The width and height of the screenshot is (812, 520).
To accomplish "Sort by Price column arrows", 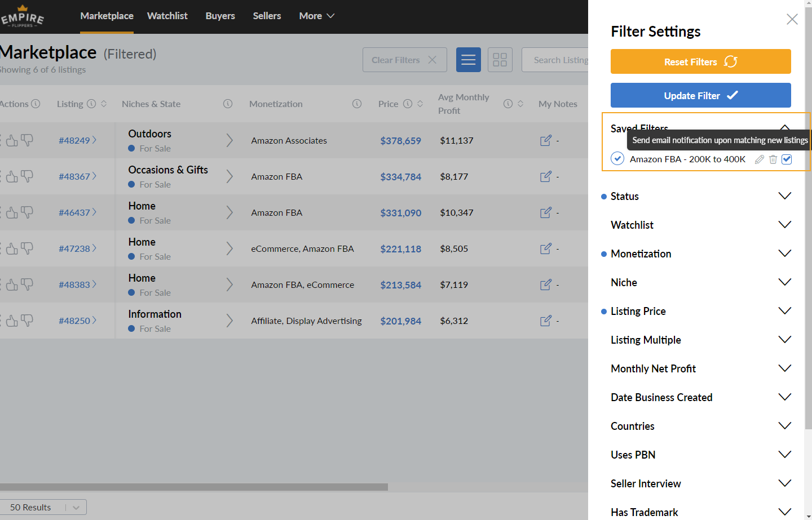I will [420, 104].
